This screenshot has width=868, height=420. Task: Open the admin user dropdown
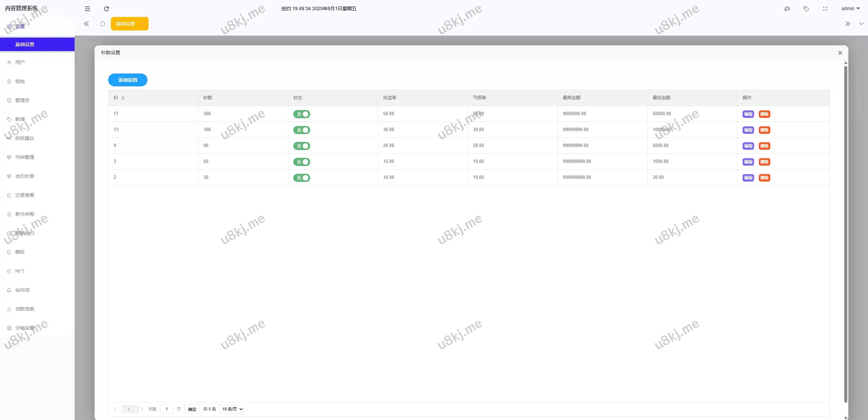[x=850, y=9]
